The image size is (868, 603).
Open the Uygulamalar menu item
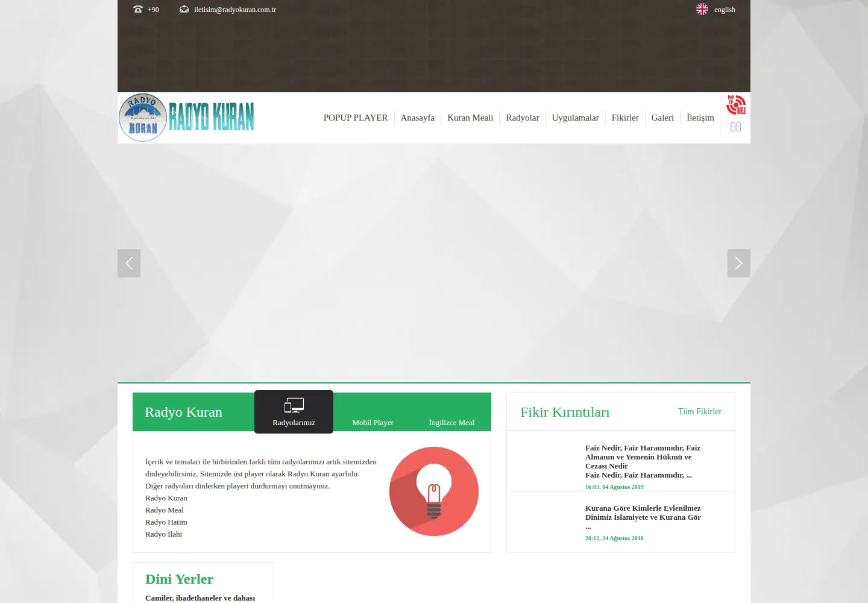pos(576,118)
